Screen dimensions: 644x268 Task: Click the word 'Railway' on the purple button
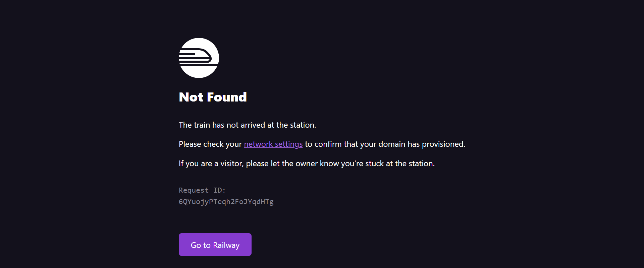click(x=226, y=245)
